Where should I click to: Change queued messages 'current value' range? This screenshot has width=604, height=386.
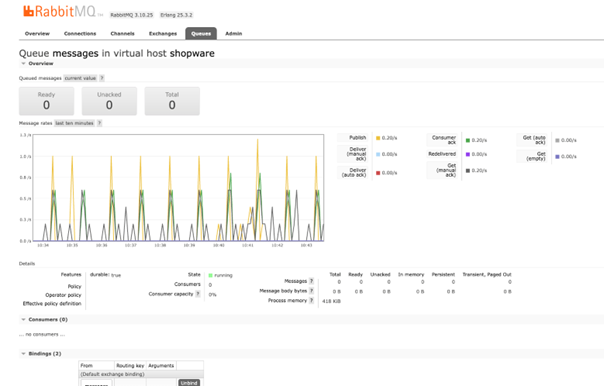80,78
